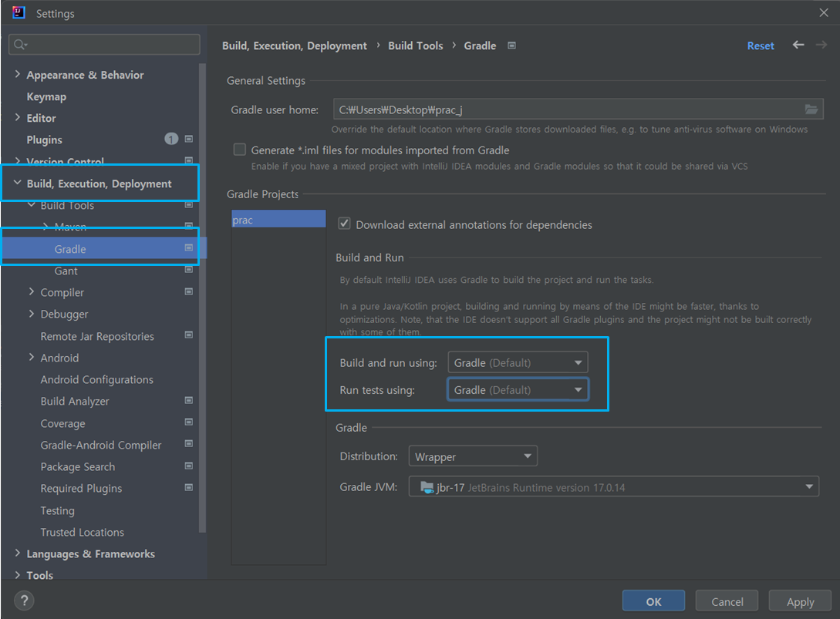This screenshot has height=619, width=840.
Task: Click project-level icon on the Gradle row
Action: [x=188, y=247]
